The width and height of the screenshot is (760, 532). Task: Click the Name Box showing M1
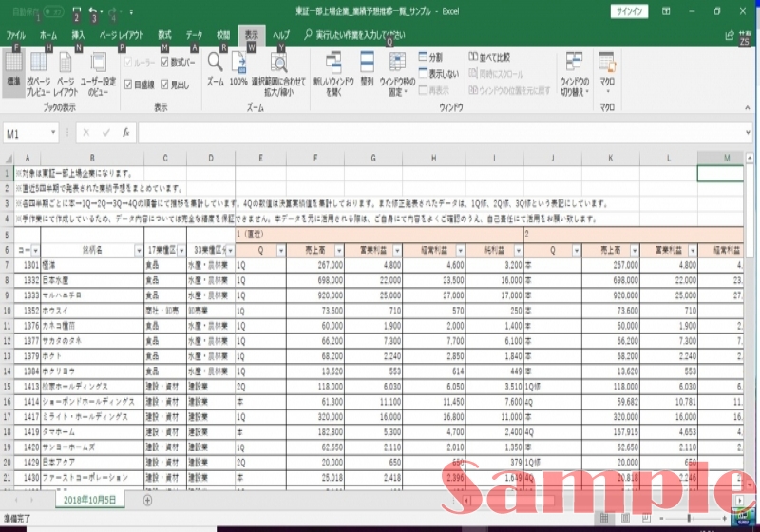pos(27,133)
